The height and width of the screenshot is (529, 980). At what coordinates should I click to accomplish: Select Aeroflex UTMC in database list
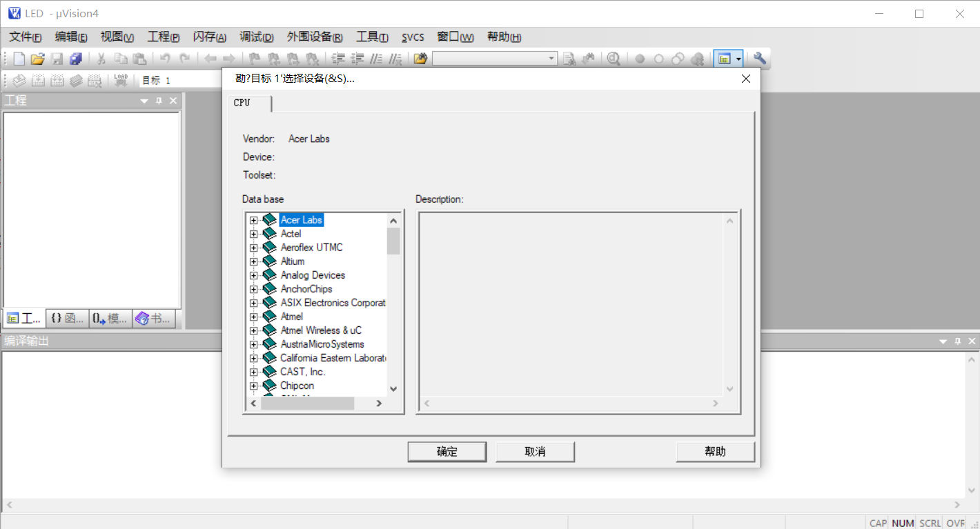311,248
